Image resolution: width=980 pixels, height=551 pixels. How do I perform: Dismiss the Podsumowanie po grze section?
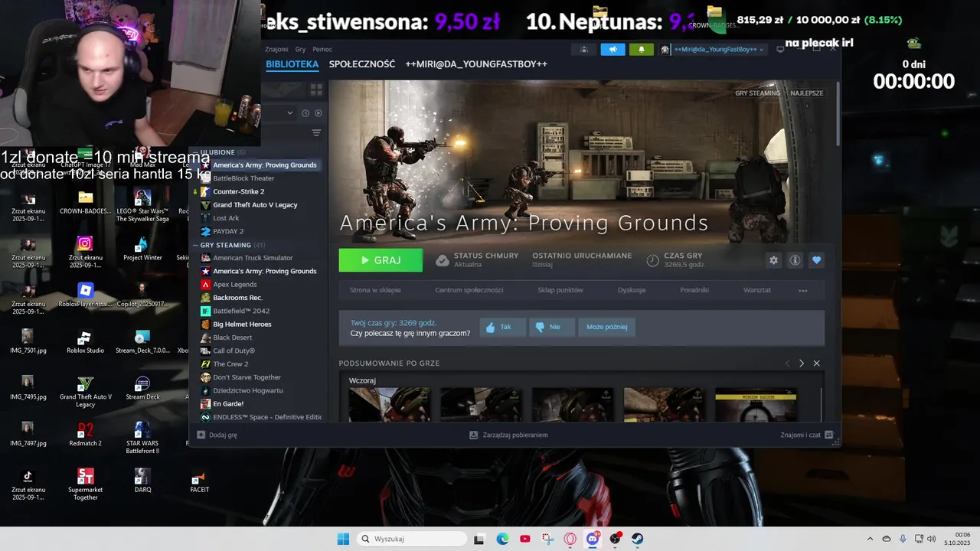816,364
